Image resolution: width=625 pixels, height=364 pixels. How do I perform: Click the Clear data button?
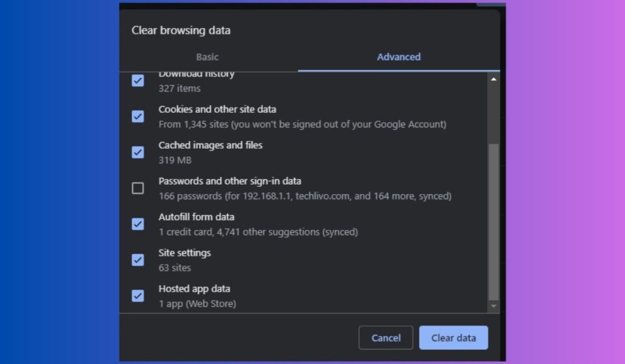tap(453, 338)
